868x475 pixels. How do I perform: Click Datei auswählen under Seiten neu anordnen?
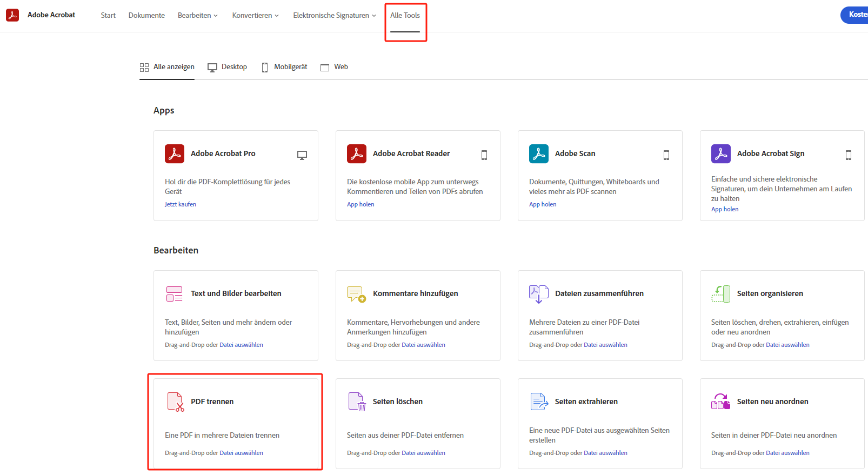pos(787,453)
